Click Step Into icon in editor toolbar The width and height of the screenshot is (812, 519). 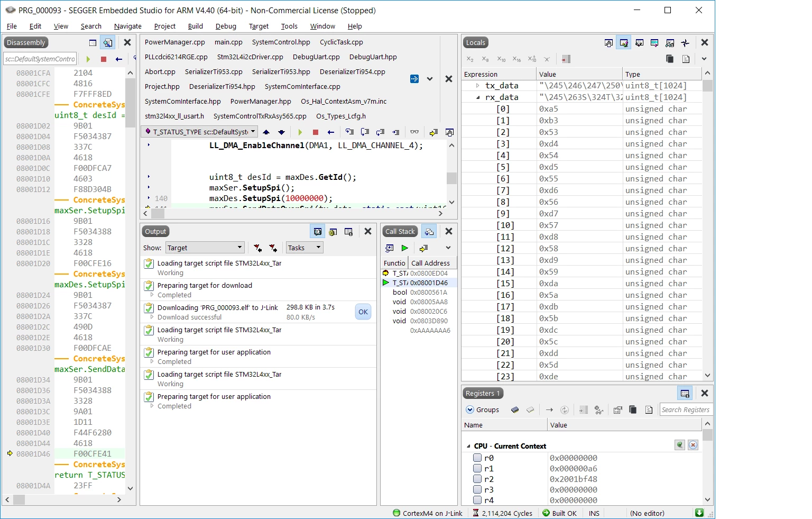click(349, 132)
